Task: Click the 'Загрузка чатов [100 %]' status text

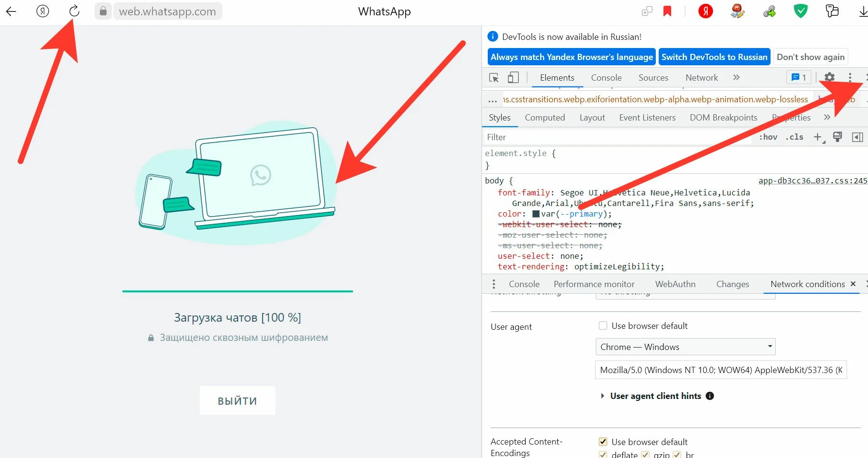Action: pyautogui.click(x=238, y=318)
